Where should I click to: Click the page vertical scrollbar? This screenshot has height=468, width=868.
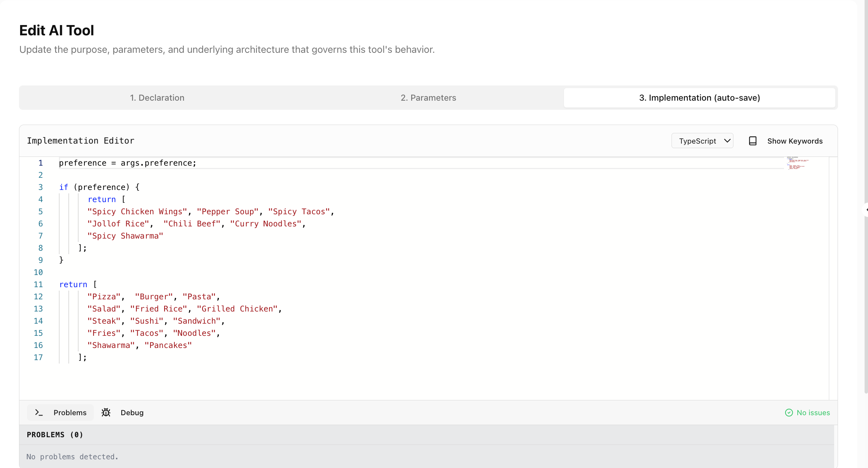(x=866, y=198)
